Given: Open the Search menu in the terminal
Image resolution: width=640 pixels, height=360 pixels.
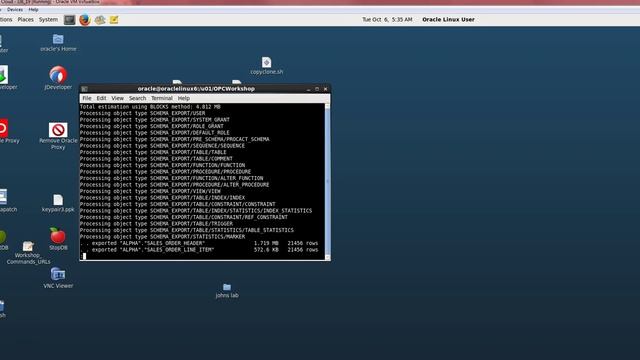Looking at the screenshot, I should 137,98.
